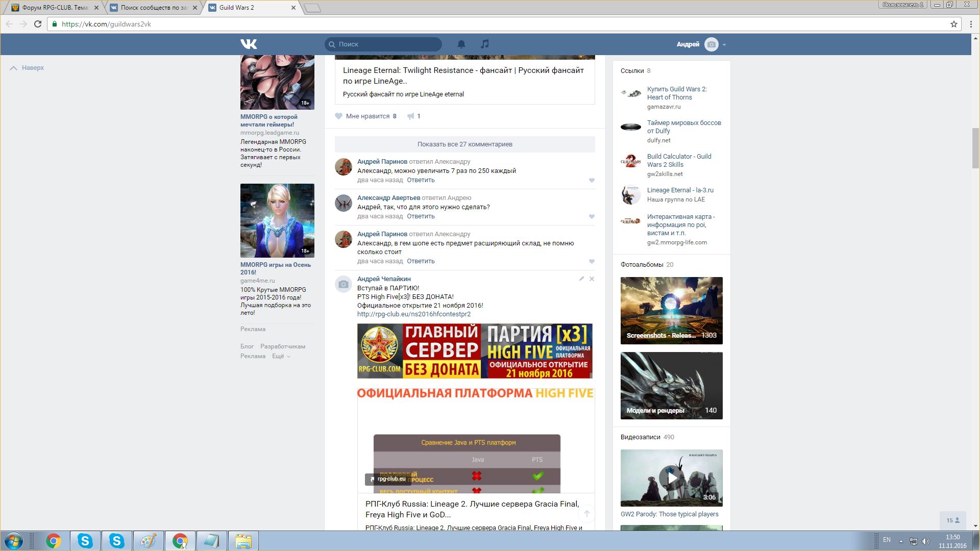Click the Dulfy link icon
Screen dimensions: 980x551
click(x=631, y=127)
